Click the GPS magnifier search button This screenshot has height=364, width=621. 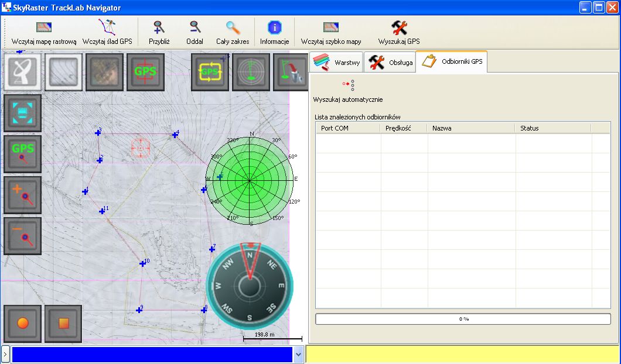23,154
